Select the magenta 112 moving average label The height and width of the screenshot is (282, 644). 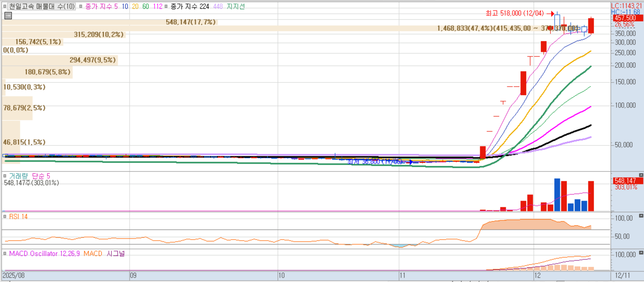click(158, 6)
